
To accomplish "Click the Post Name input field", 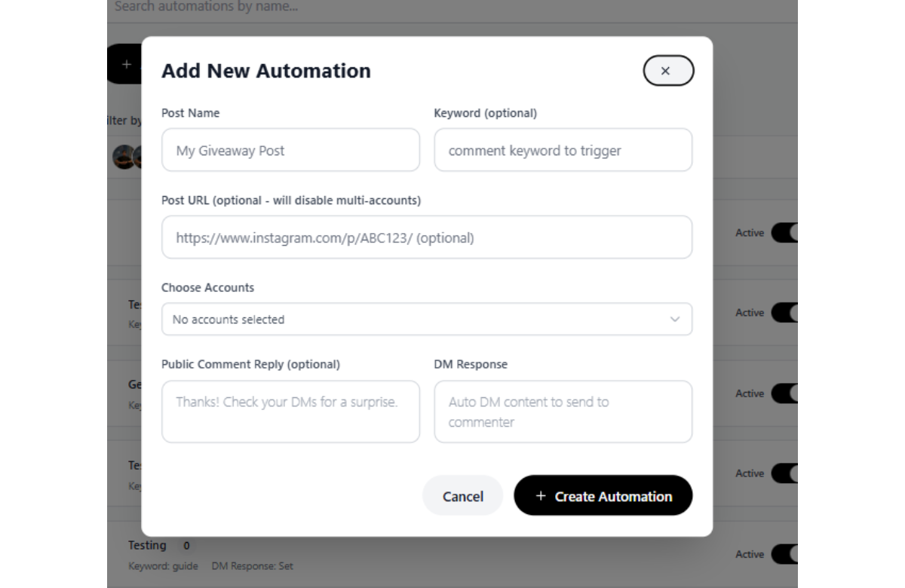I will (x=290, y=150).
